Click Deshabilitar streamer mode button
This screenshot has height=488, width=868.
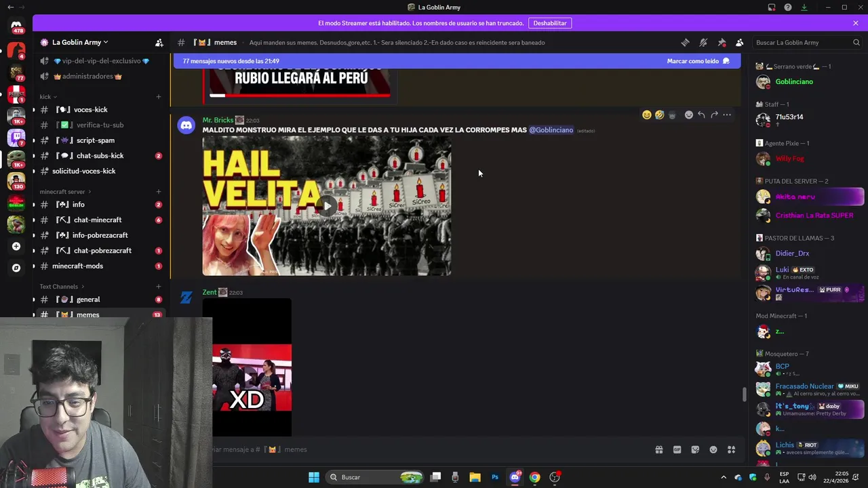pyautogui.click(x=549, y=23)
